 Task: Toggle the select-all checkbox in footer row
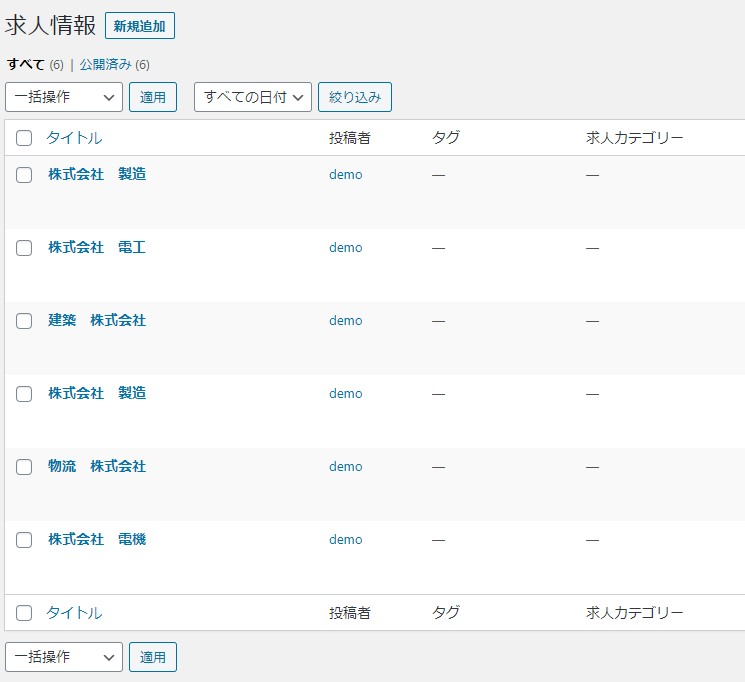[24, 613]
